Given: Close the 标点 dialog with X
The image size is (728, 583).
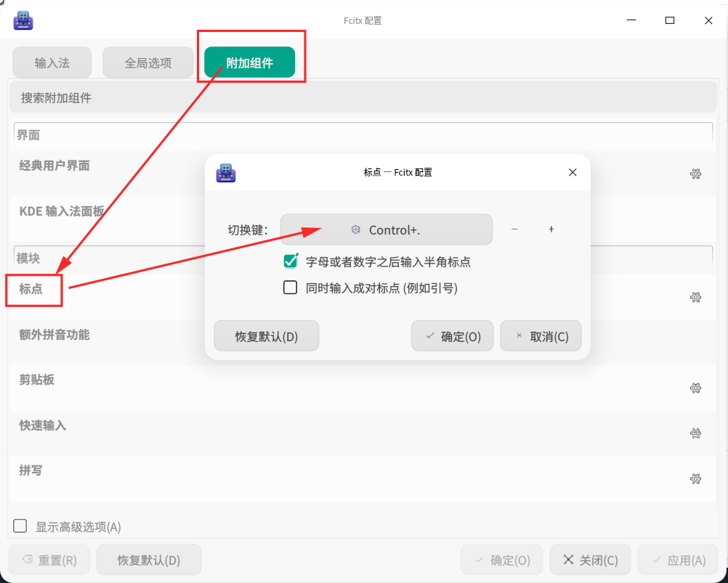Looking at the screenshot, I should [x=573, y=173].
